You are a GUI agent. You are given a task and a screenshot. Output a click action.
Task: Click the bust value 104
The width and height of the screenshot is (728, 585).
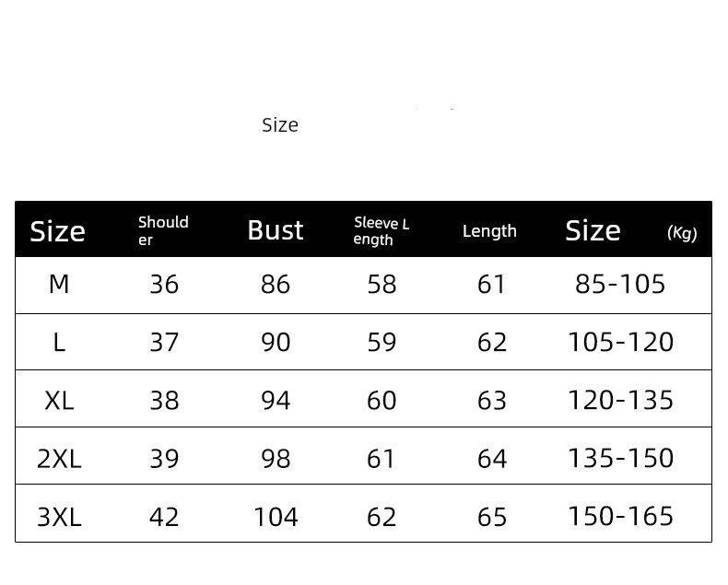click(276, 517)
